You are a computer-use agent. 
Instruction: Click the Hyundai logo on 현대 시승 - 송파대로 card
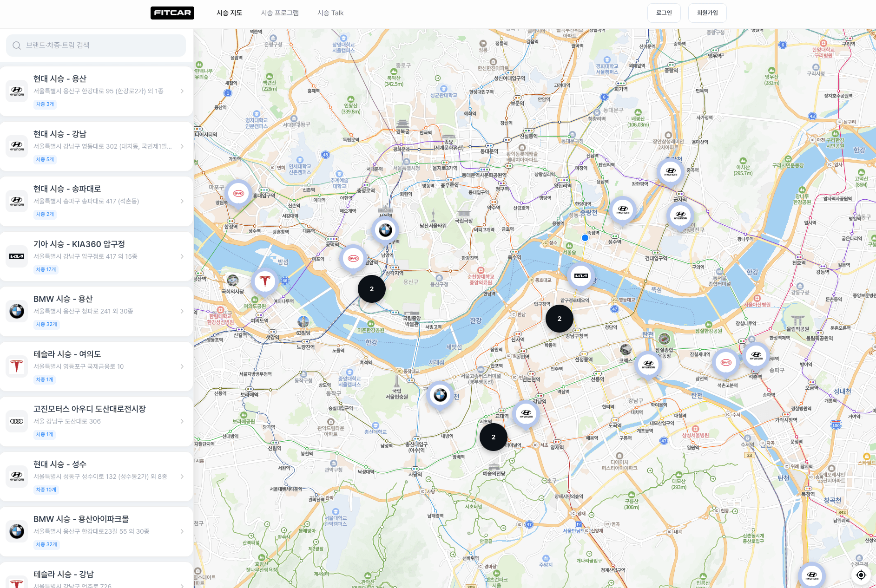[x=17, y=201]
